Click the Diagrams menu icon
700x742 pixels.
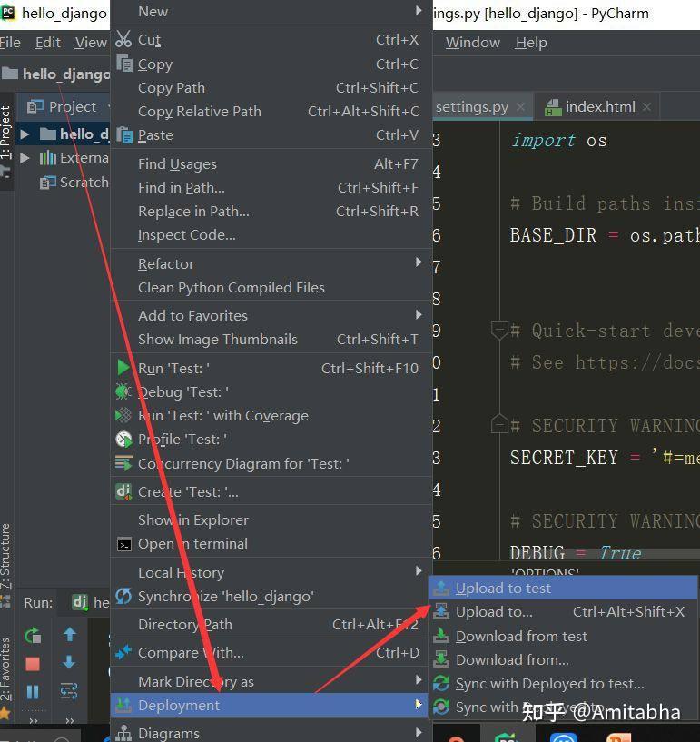123,733
